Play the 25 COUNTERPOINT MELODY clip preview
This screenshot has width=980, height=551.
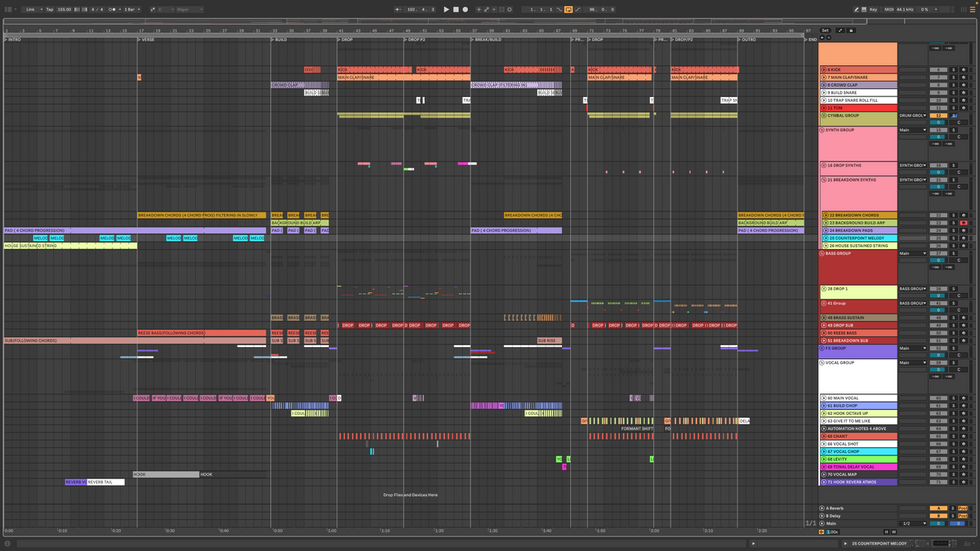[845, 543]
